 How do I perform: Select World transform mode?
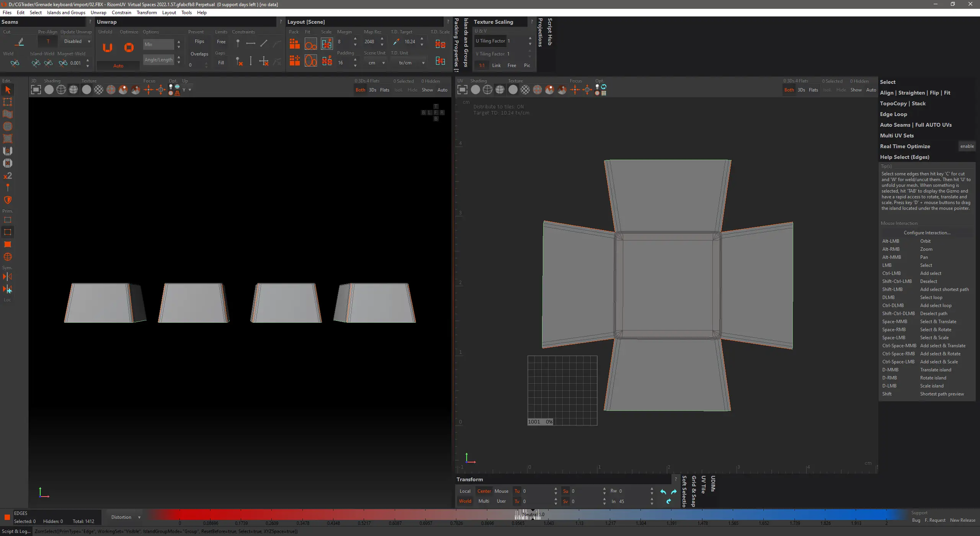465,501
